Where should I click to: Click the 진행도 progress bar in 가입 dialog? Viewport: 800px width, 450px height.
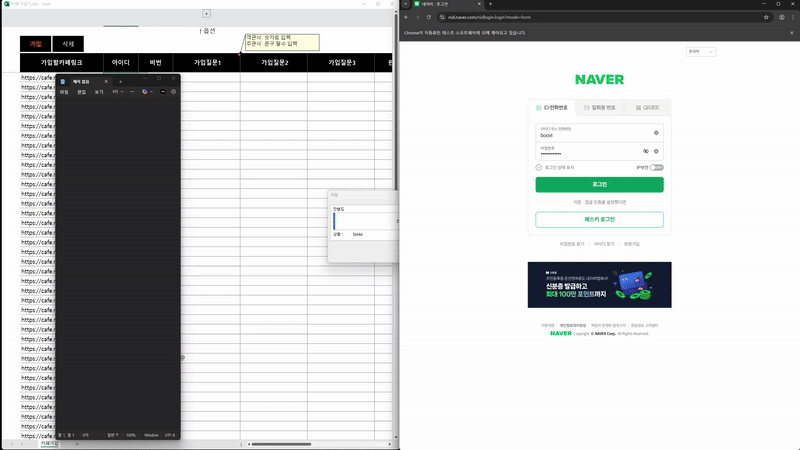pos(365,221)
